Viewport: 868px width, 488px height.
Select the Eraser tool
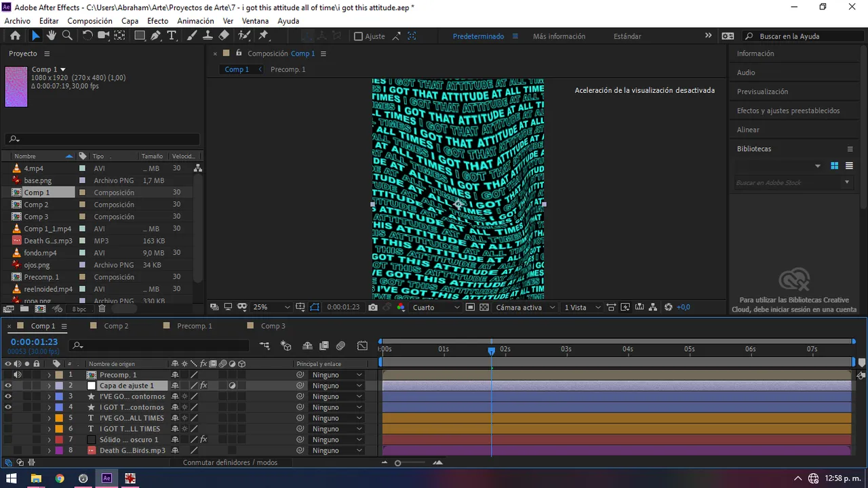point(224,36)
